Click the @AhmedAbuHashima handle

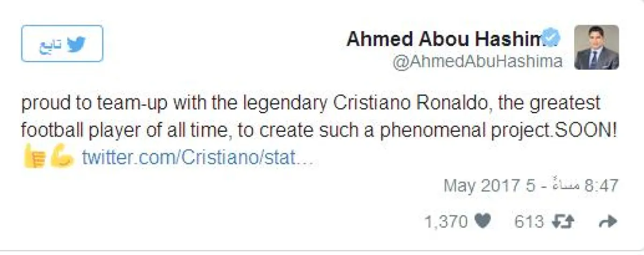477,62
